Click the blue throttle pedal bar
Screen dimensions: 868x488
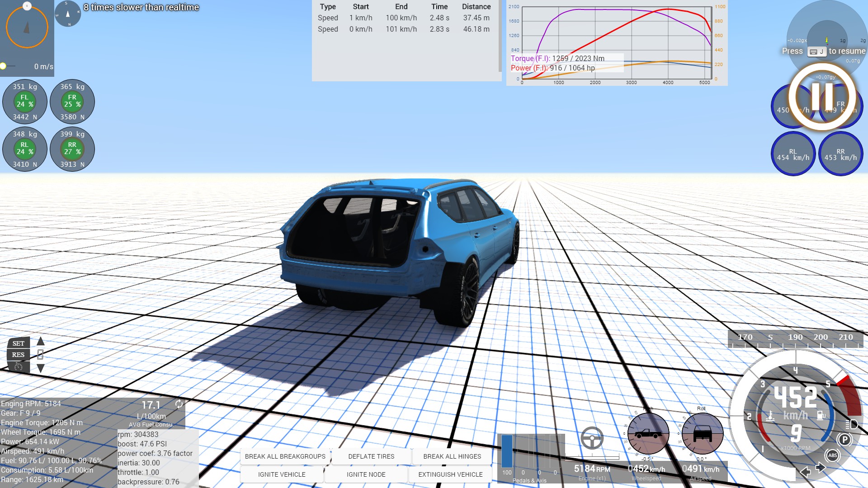507,451
